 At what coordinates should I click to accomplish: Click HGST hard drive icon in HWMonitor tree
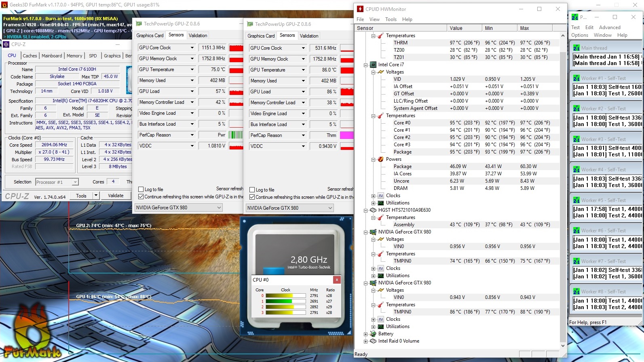click(x=373, y=210)
